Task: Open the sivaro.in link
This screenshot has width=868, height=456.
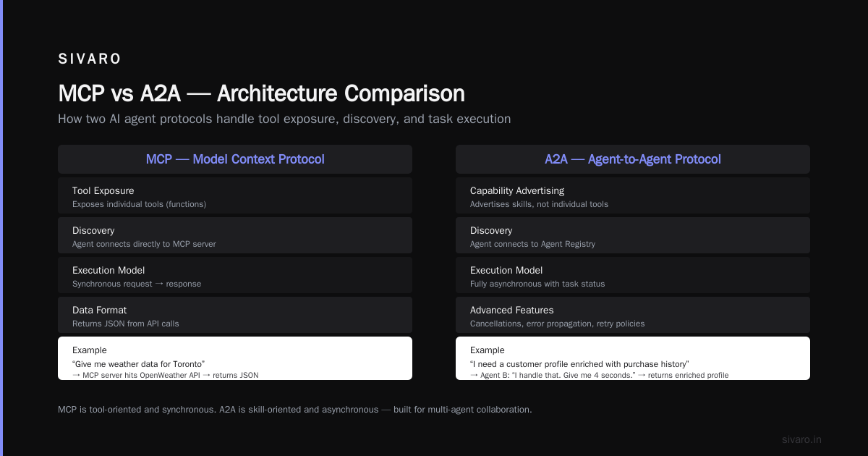Action: click(801, 439)
